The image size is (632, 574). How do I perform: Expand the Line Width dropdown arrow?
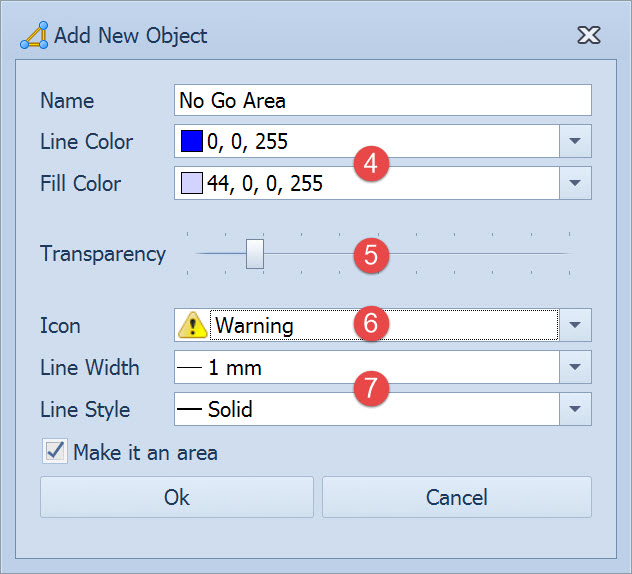tap(574, 368)
